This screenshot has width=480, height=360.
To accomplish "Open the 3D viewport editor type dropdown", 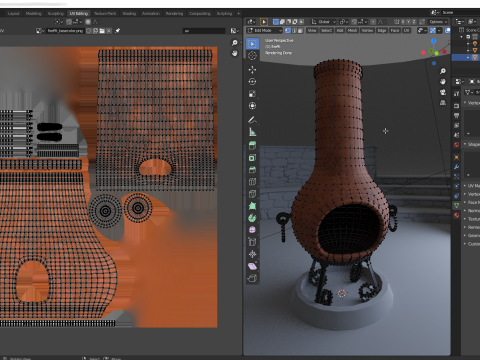I will (x=251, y=22).
